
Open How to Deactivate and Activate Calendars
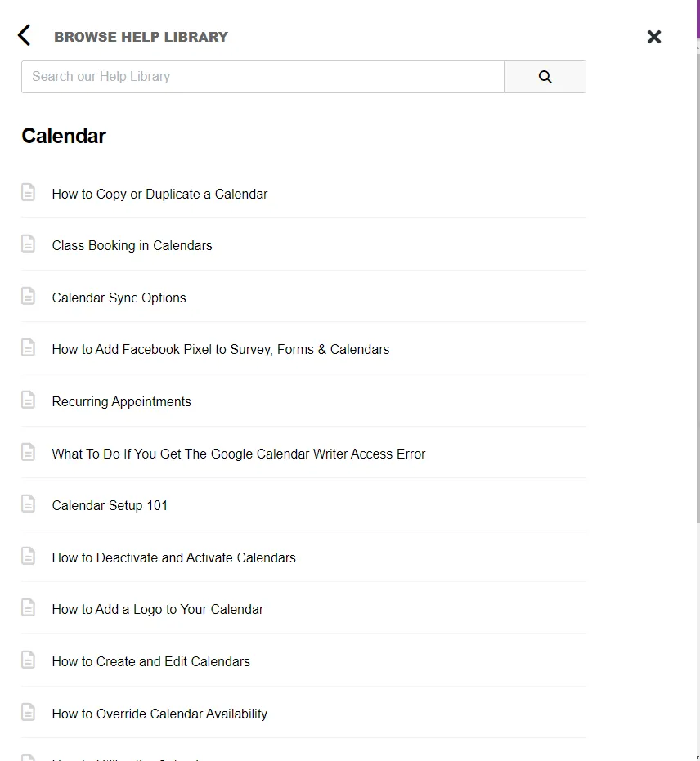point(173,557)
